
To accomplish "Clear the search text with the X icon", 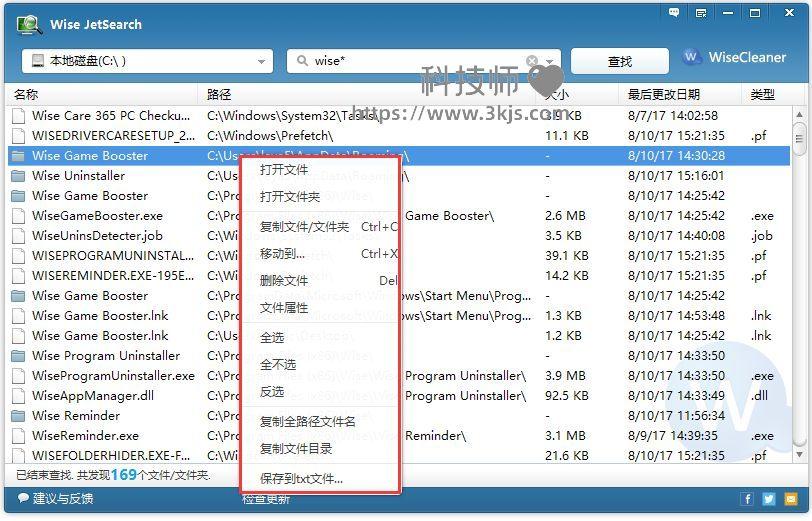I will (x=532, y=61).
